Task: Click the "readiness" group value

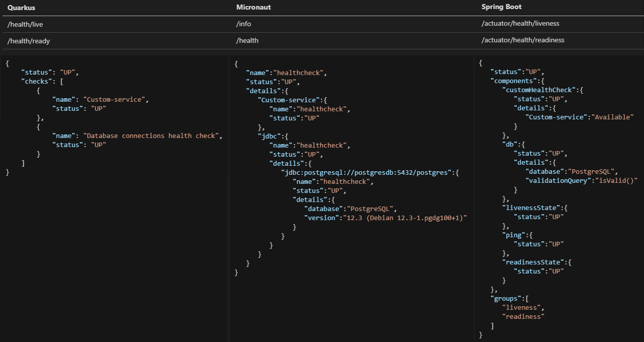Action: [523, 316]
